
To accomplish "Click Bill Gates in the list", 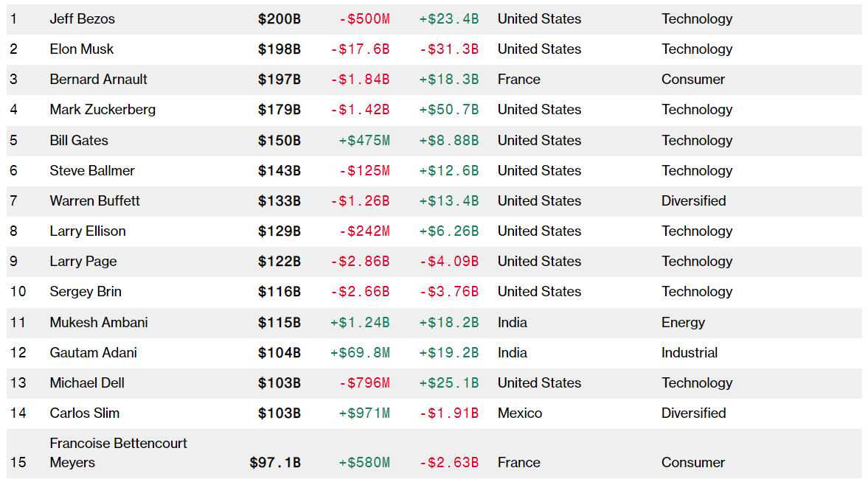I will tap(79, 140).
